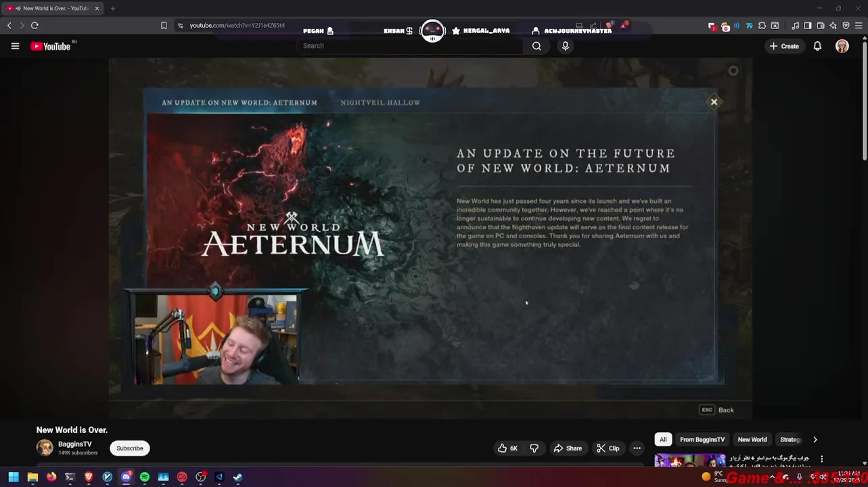This screenshot has height=487, width=868.
Task: Dislike the video with thumbs down
Action: point(534,448)
